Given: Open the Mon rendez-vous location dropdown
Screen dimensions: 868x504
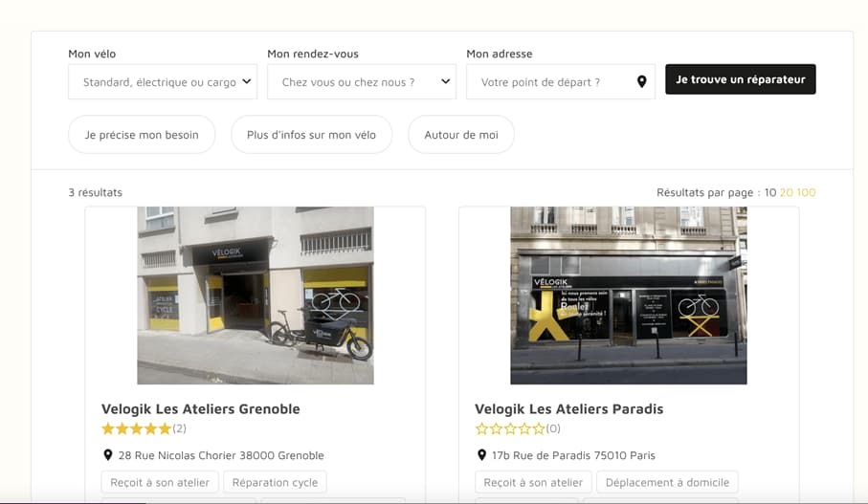Looking at the screenshot, I should pos(362,82).
